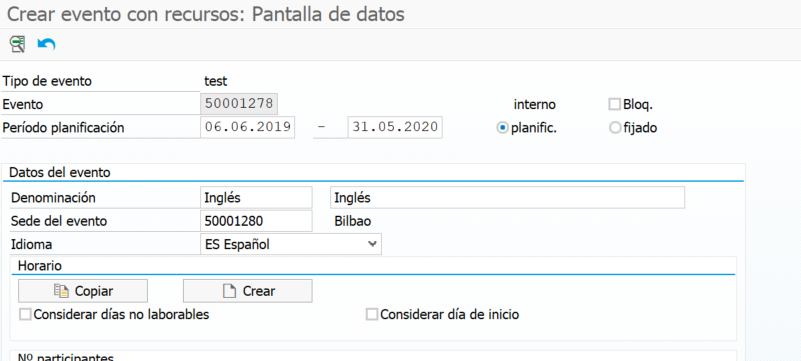801x361 pixels.
Task: Select the fijado radio button
Action: [x=615, y=128]
